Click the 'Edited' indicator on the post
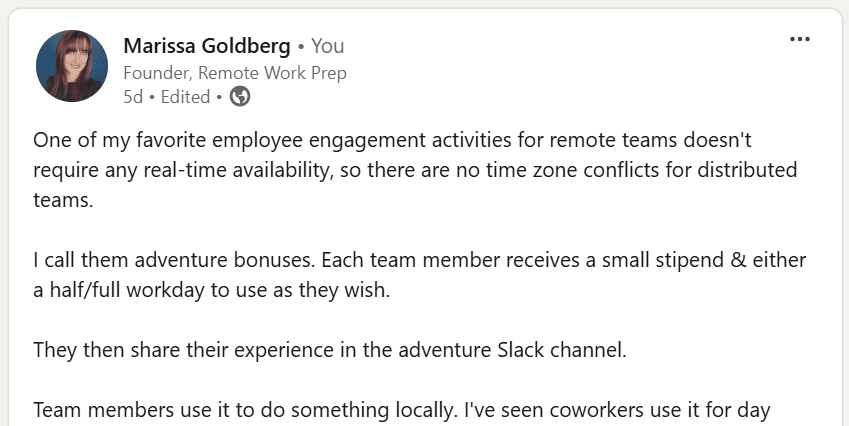The image size is (849, 426). tap(185, 97)
